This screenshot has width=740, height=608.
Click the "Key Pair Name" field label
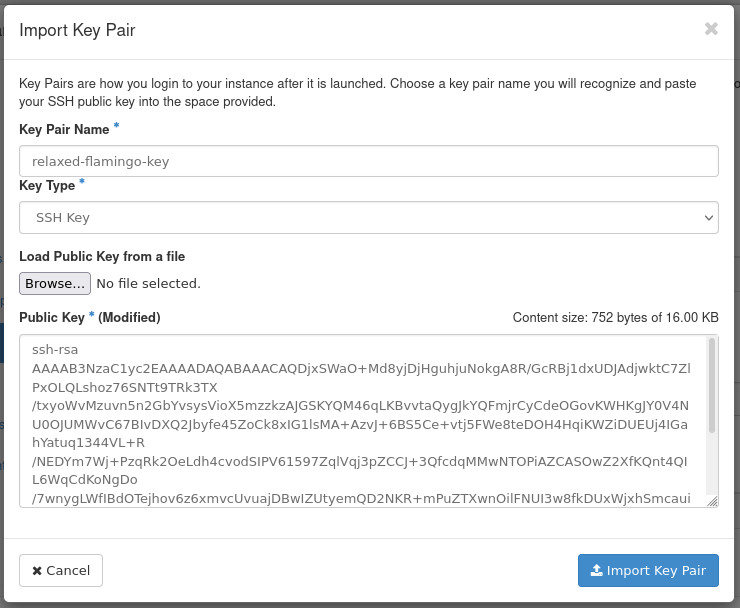point(64,129)
